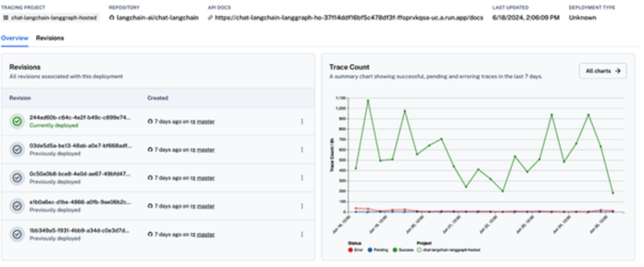Open the options menu for revision 03de5d5a
Image resolution: width=644 pixels, height=267 pixels.
click(x=302, y=150)
